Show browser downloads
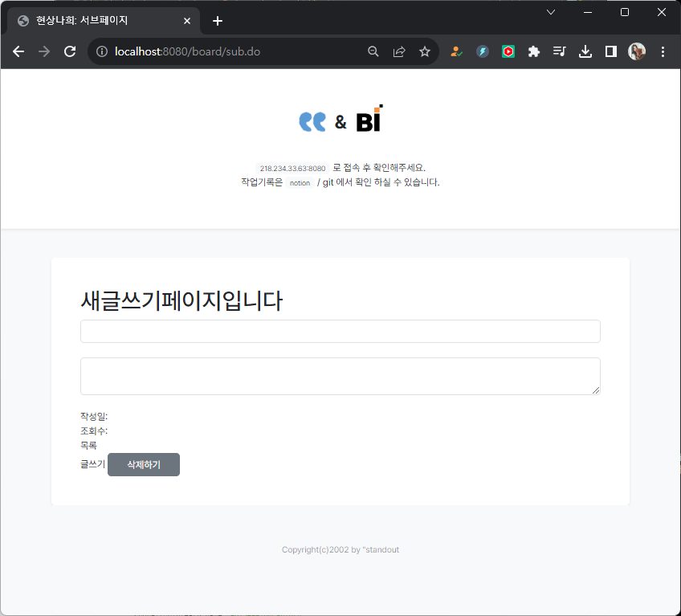681x616 pixels. click(x=585, y=51)
